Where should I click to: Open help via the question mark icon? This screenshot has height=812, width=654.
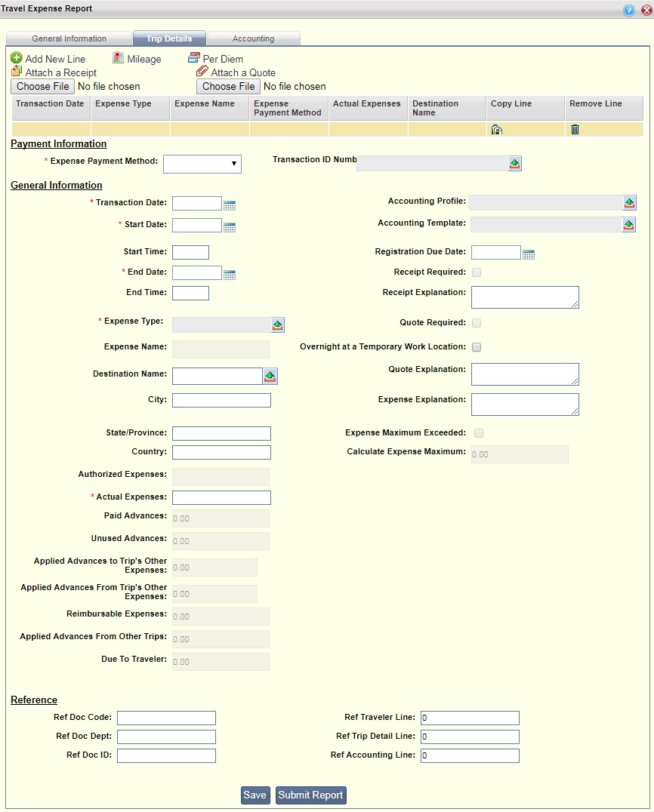point(628,10)
